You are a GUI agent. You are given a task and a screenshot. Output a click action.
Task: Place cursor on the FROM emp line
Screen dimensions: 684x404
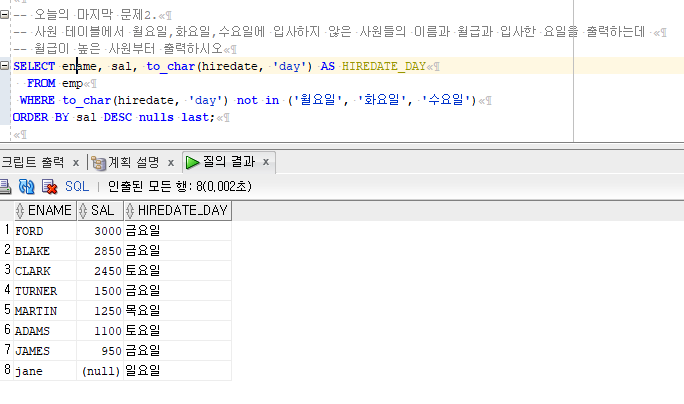coord(55,83)
